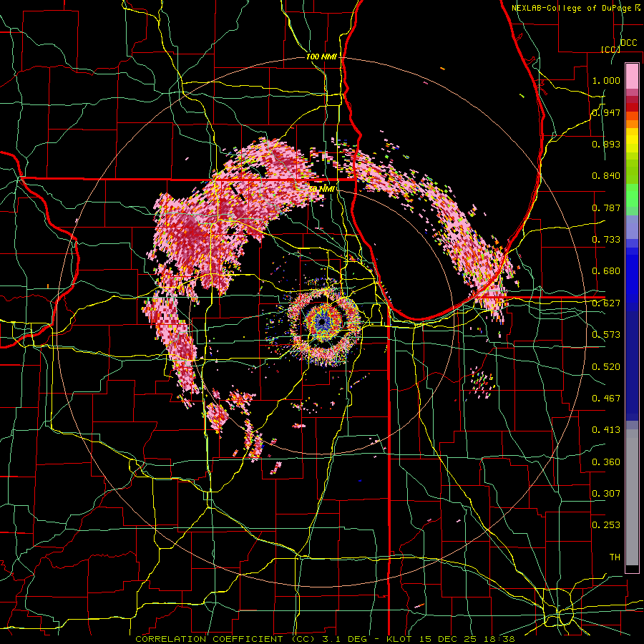Click the Correlation Coefficient KLOT caption text
Image resolution: width=644 pixels, height=644 pixels.
pyautogui.click(x=325, y=639)
